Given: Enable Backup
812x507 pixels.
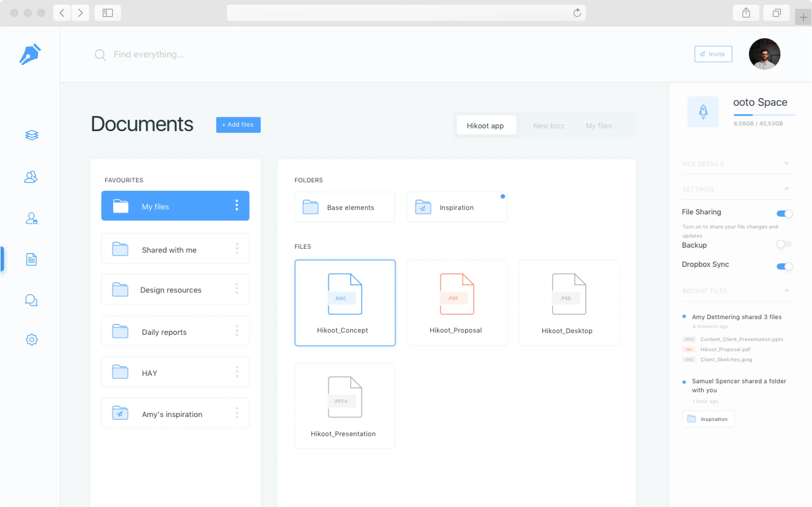Looking at the screenshot, I should 784,244.
